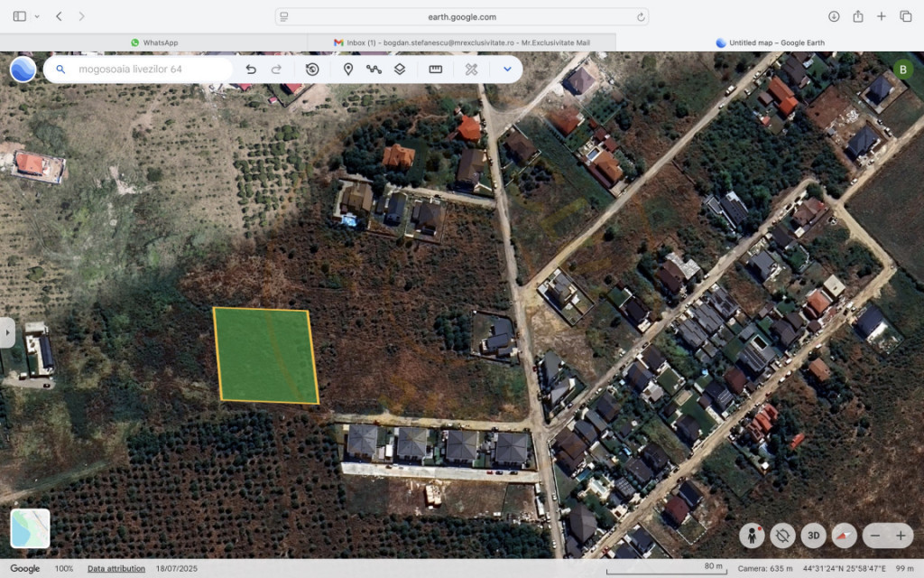Click the Undo arrow in toolbar
This screenshot has height=578, width=924.
[251, 69]
